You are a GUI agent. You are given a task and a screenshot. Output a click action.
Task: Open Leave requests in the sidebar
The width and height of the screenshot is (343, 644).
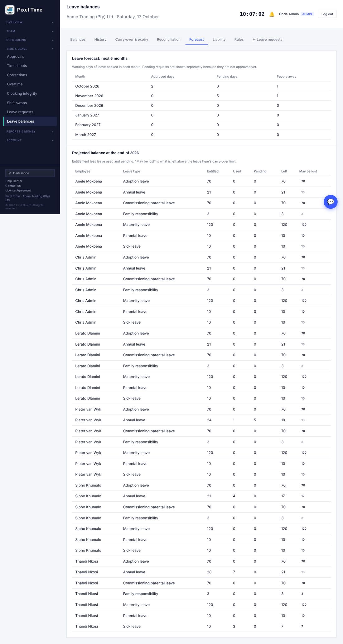(x=30, y=112)
